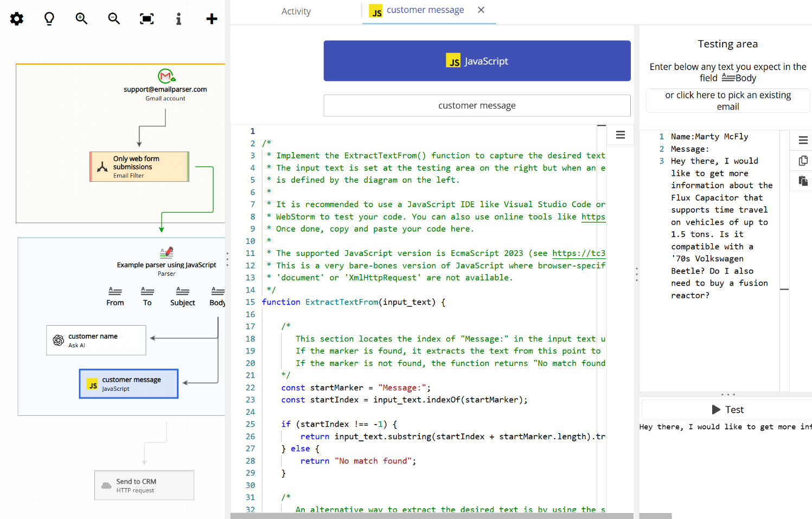Zoom out of the flow diagram
This screenshot has width=812, height=519.
coord(113,18)
